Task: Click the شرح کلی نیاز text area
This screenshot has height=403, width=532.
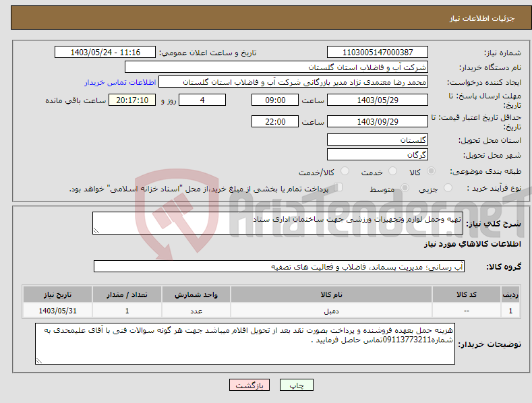Action: pyautogui.click(x=278, y=223)
